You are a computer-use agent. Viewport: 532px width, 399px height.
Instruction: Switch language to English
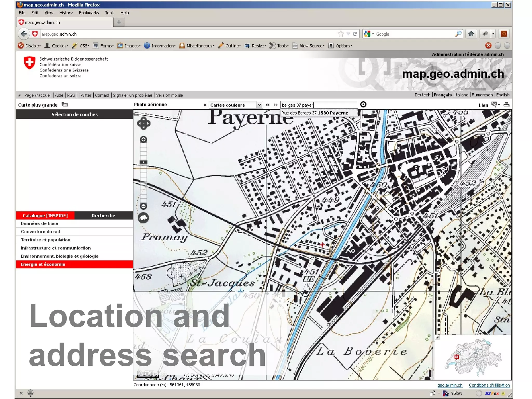(x=503, y=95)
